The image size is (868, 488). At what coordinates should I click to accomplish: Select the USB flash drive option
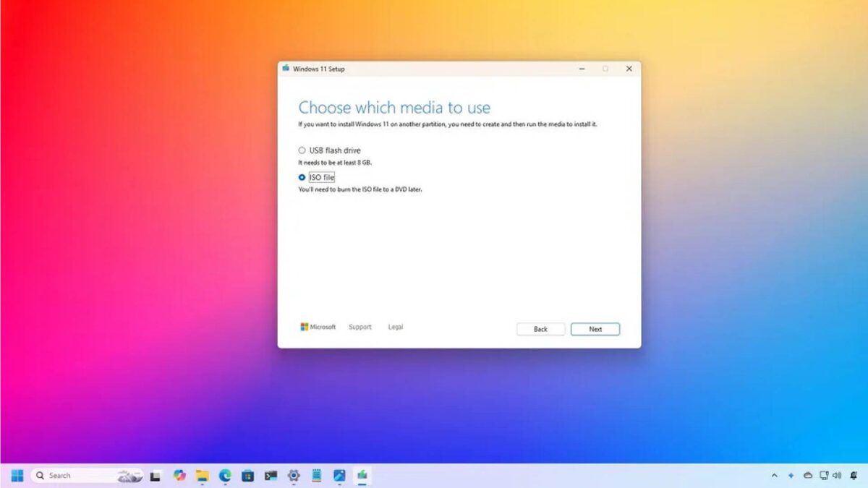click(301, 150)
